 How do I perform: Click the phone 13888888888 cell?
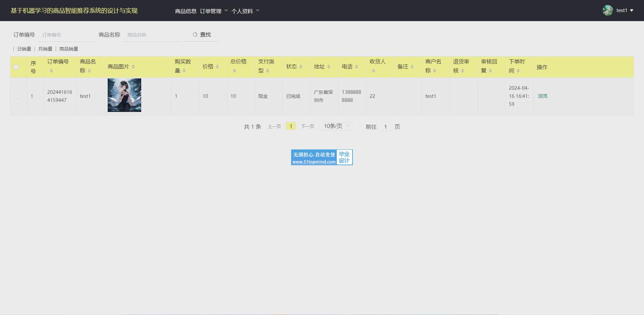click(x=352, y=96)
